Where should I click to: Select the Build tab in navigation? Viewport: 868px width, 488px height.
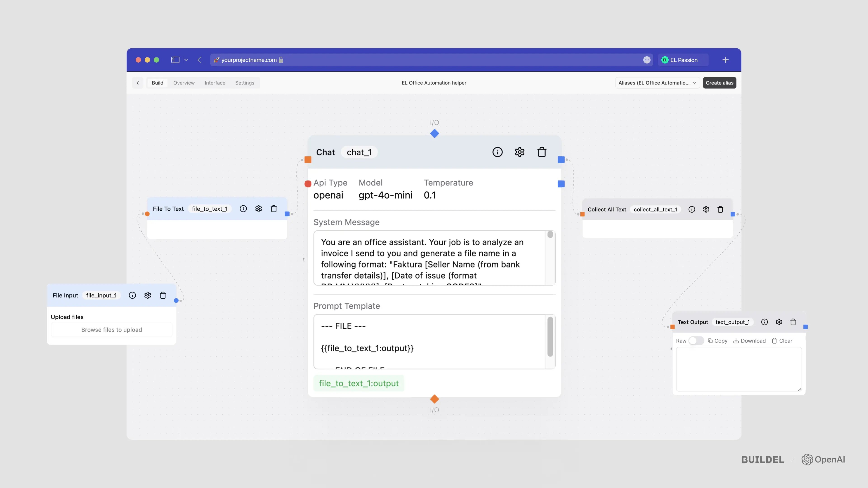[x=157, y=82]
